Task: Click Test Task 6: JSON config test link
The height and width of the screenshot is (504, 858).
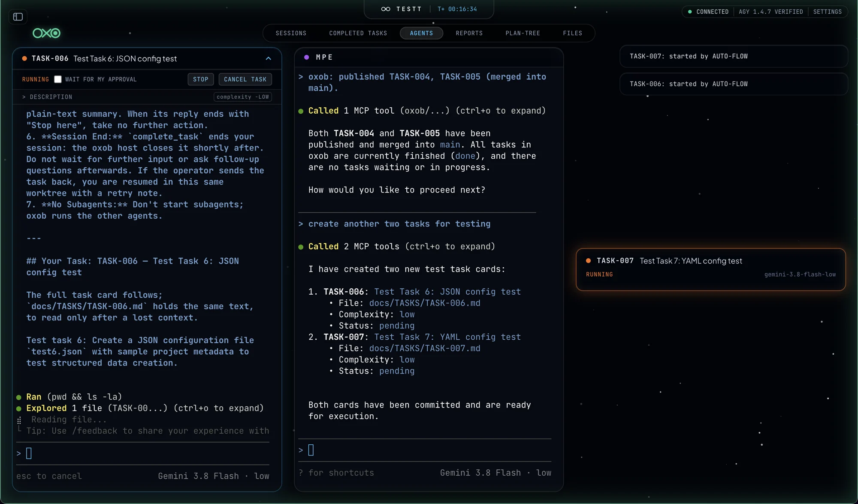Action: (x=447, y=292)
